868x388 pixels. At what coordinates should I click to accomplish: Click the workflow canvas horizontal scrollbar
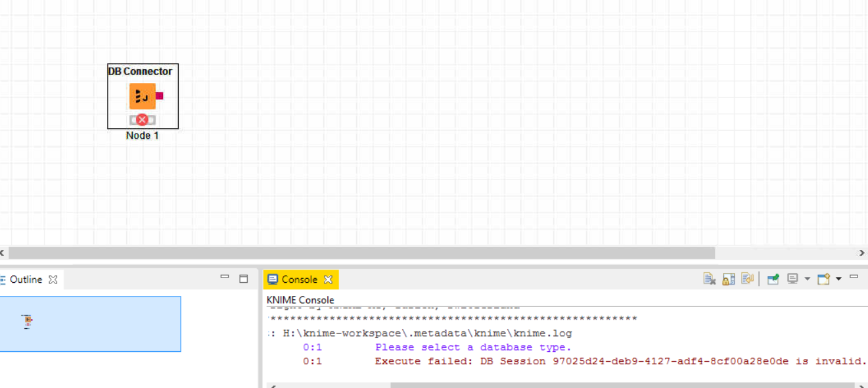[x=361, y=253]
